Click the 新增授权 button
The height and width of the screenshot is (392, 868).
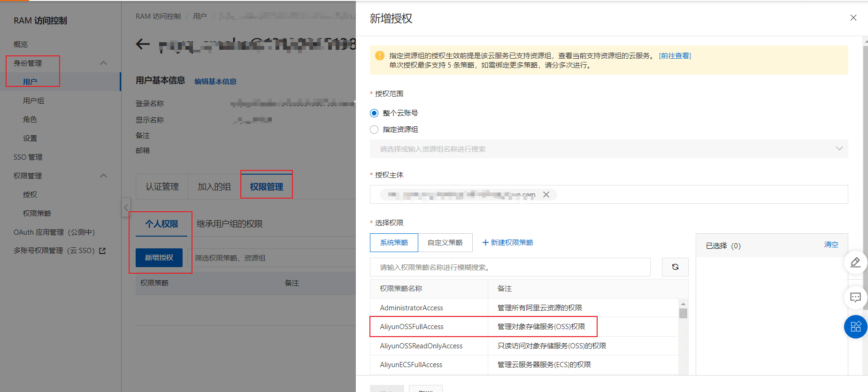click(x=159, y=258)
